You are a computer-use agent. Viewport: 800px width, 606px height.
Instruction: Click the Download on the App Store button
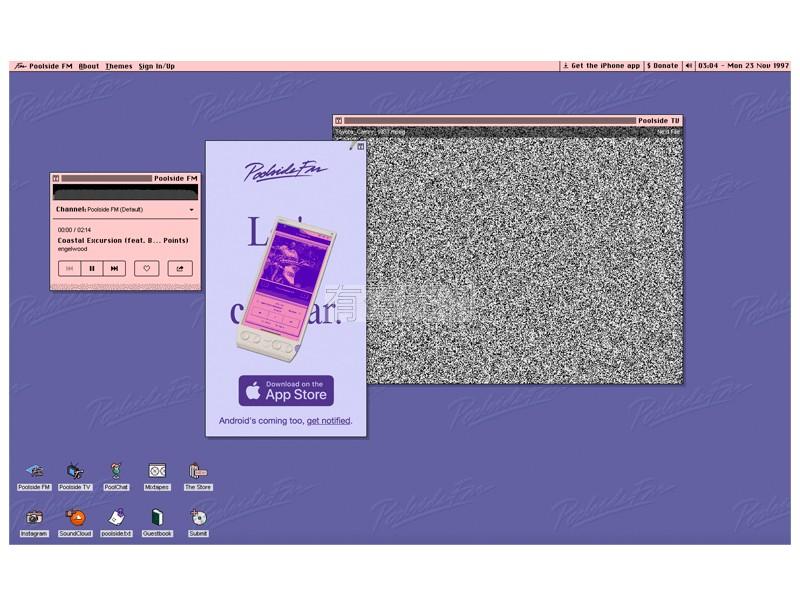286,390
